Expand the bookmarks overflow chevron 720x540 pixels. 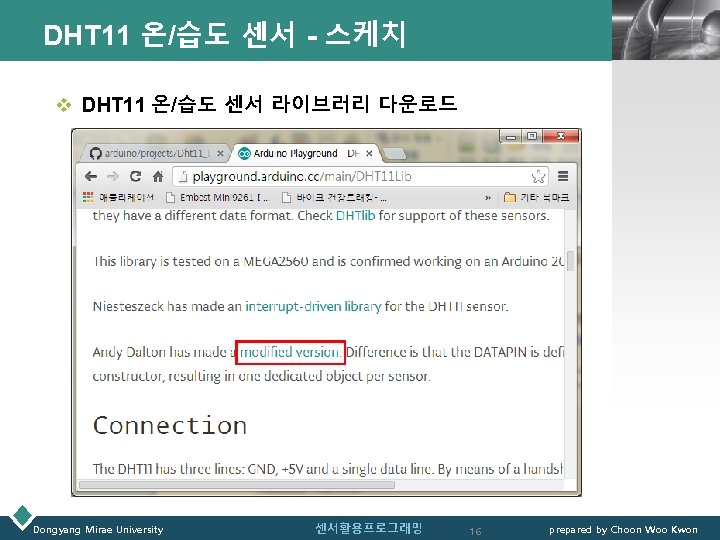click(488, 198)
